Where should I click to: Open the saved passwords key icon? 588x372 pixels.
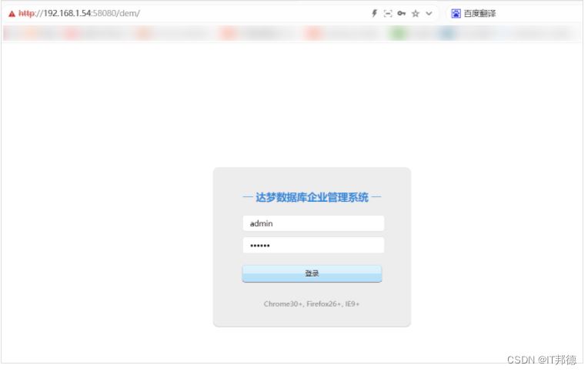[x=402, y=14]
